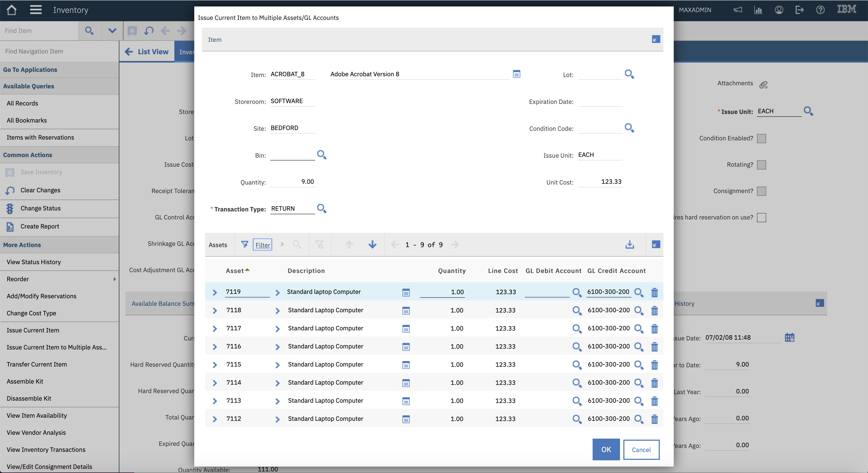Open long description for asset 7116

click(406, 347)
